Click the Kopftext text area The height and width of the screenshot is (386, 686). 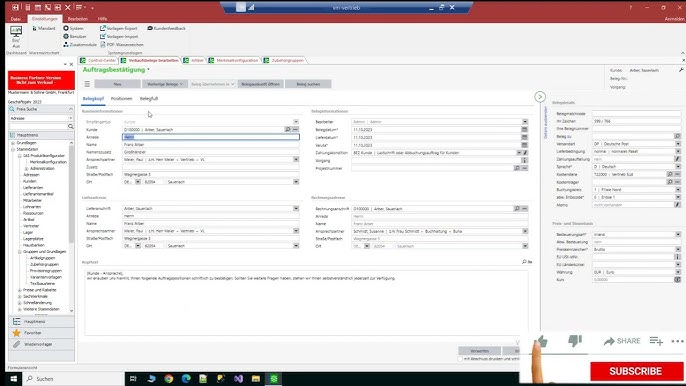point(306,302)
